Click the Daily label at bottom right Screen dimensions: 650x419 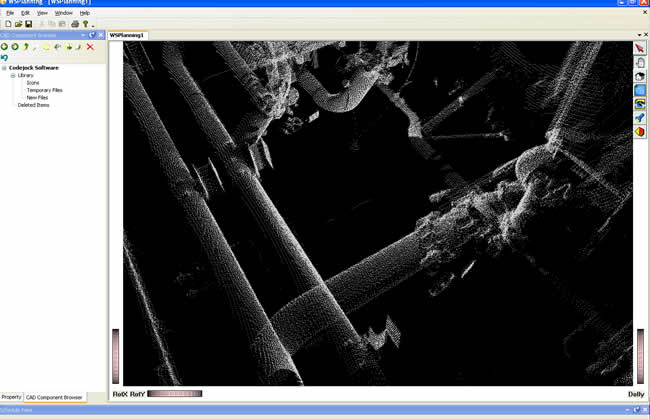[x=635, y=394]
